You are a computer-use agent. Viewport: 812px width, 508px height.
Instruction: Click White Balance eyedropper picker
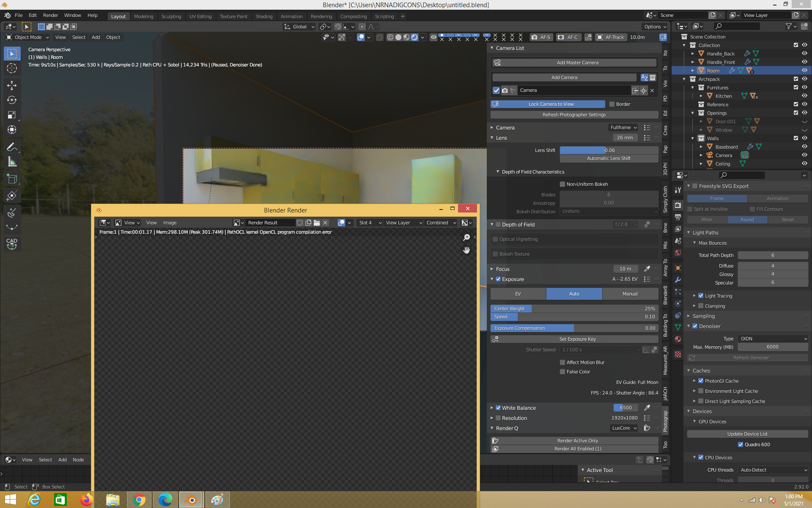tap(647, 408)
